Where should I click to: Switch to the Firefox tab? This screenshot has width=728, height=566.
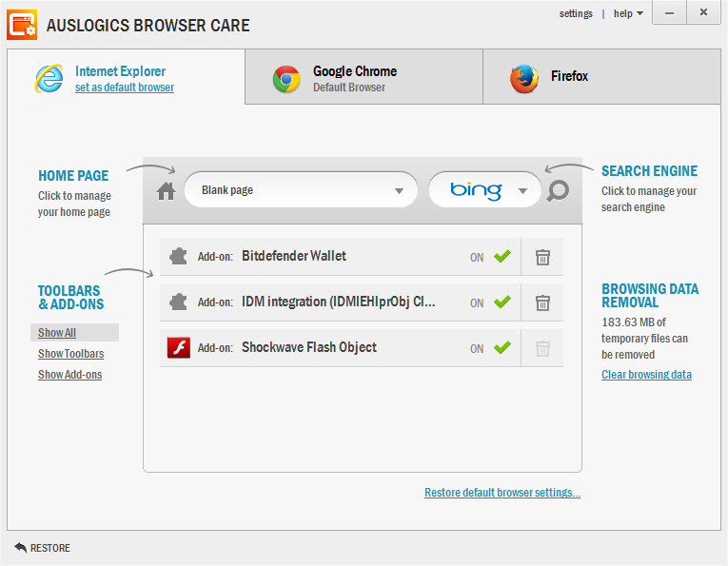(x=601, y=77)
